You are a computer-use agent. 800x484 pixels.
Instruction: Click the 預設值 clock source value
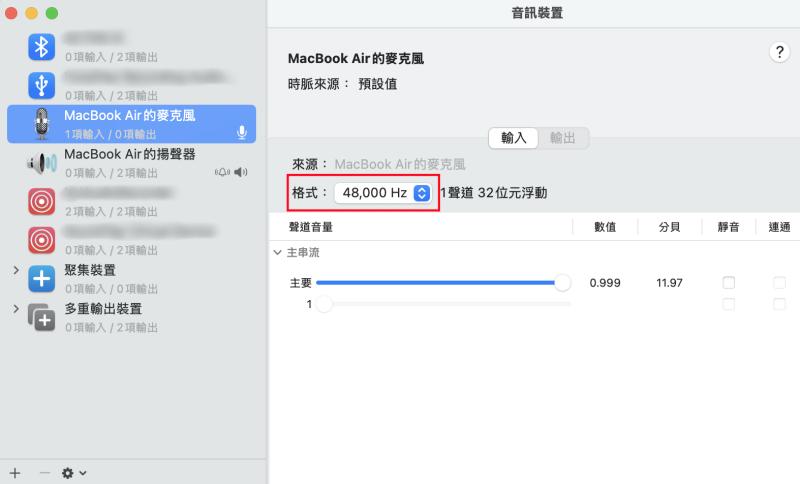coord(378,84)
